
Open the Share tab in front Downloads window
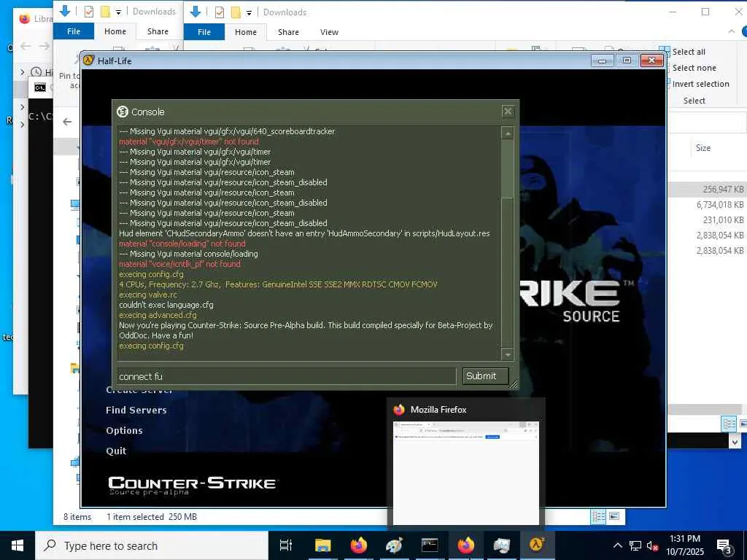288,32
